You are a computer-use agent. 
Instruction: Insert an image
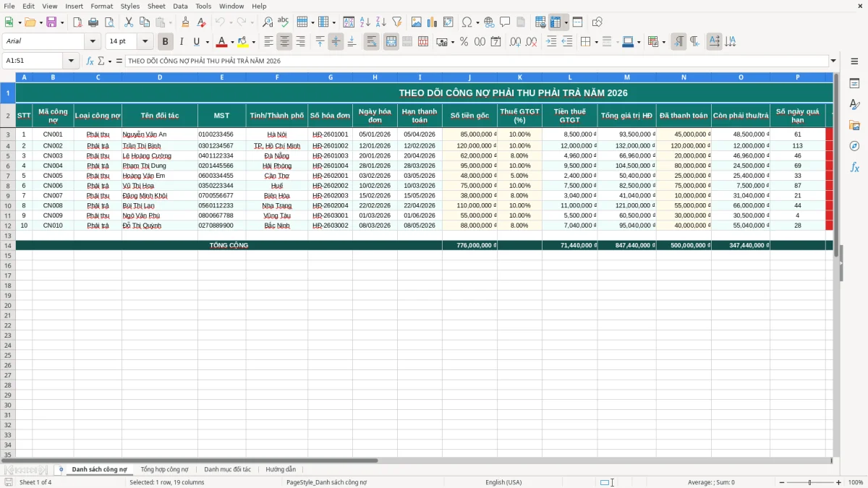tap(417, 22)
